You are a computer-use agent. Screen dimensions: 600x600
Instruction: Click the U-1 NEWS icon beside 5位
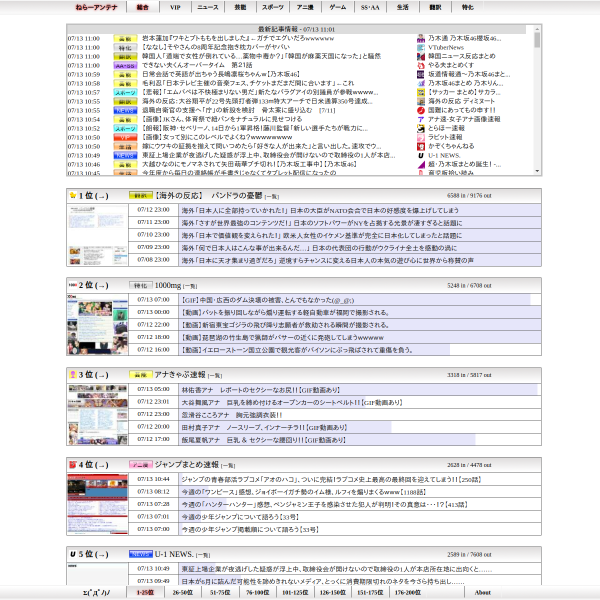click(x=73, y=554)
